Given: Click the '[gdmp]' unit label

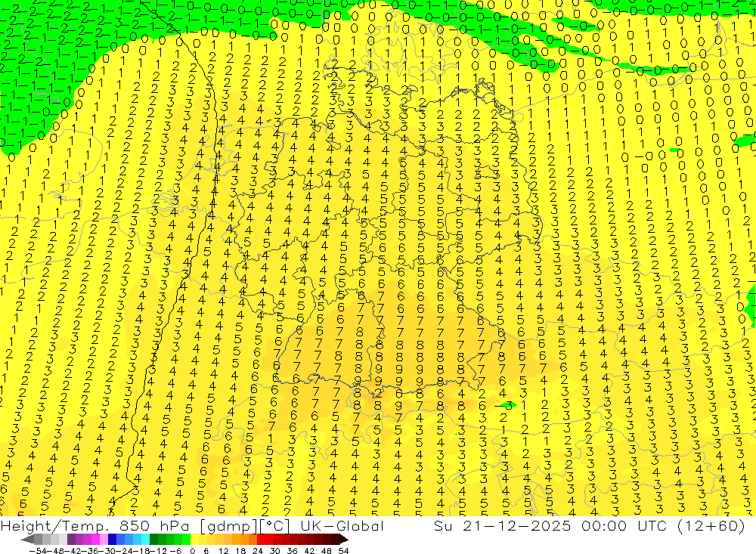Looking at the screenshot, I should [227, 525].
